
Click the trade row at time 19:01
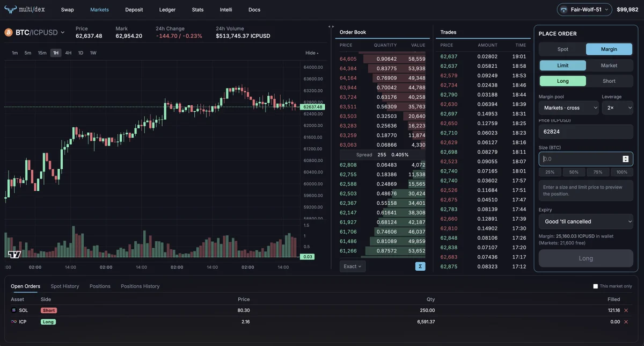pos(484,56)
